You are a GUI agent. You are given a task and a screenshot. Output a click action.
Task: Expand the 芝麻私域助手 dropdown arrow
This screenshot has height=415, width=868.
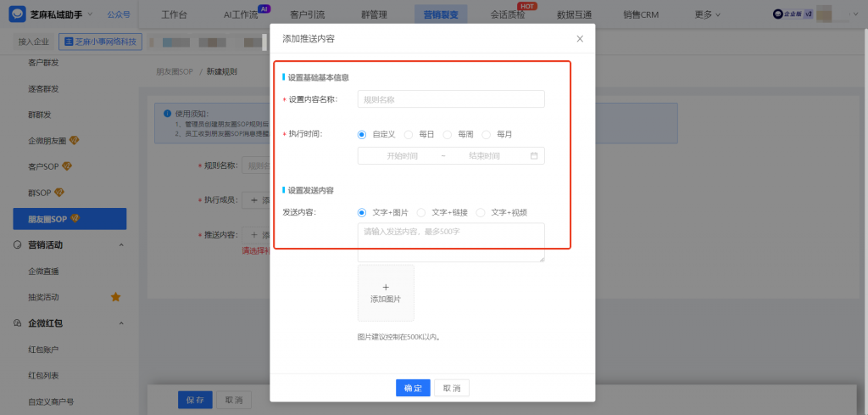[90, 14]
